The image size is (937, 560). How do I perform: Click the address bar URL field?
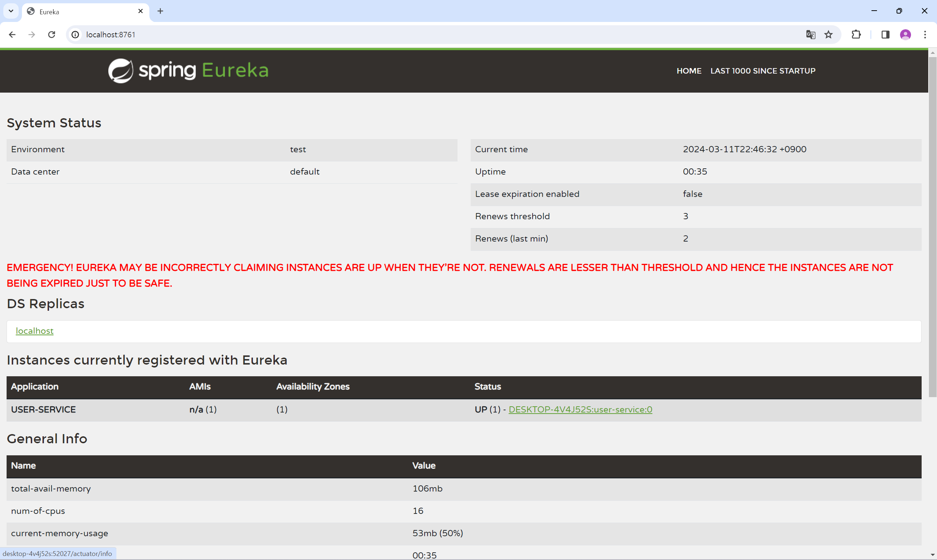(415, 35)
